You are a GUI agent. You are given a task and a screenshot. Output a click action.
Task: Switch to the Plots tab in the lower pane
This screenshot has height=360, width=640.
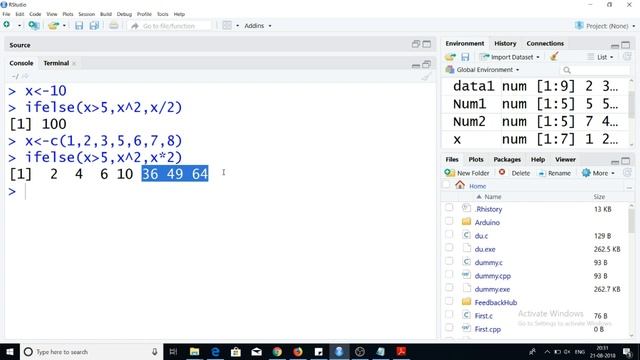[x=476, y=160]
